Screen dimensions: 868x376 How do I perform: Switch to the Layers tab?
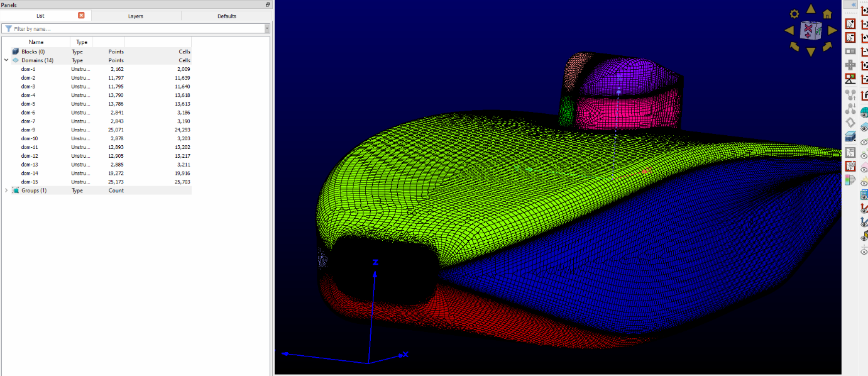[x=135, y=16]
